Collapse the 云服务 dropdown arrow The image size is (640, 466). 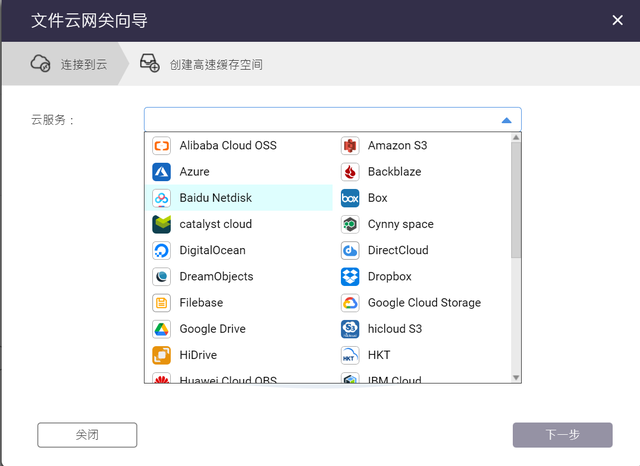[507, 120]
